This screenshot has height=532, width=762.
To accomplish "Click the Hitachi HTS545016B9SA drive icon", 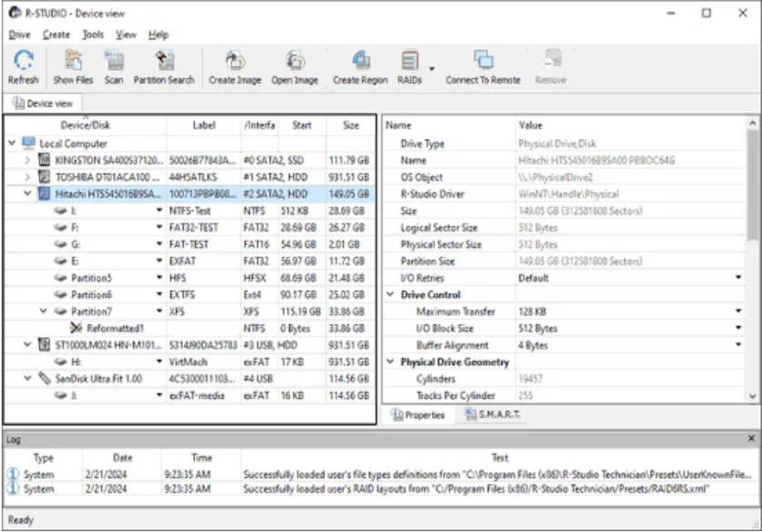I will point(45,194).
